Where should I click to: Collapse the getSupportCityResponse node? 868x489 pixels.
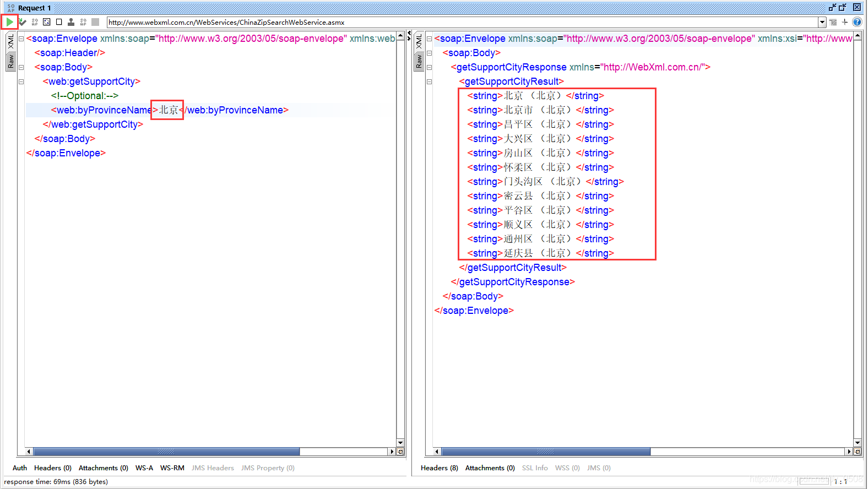(x=429, y=67)
